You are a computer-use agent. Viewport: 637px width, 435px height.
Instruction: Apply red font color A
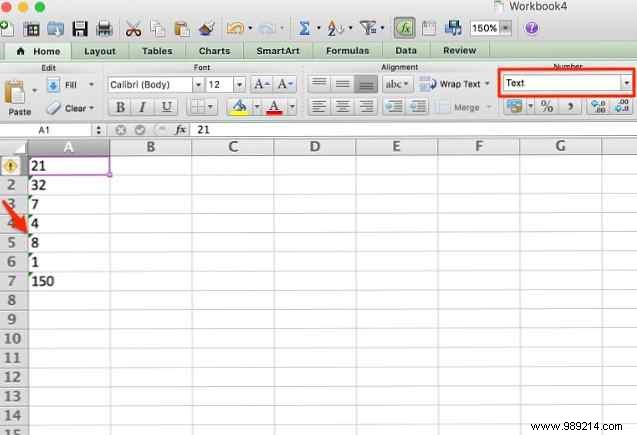point(274,107)
